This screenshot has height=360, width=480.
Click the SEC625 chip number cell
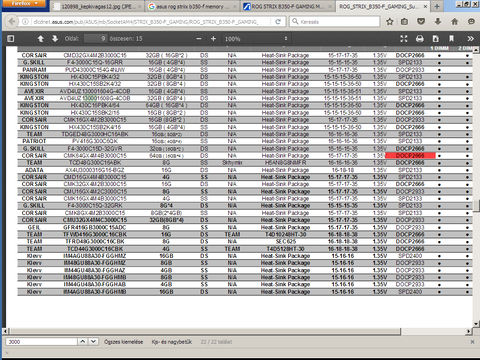click(x=286, y=241)
